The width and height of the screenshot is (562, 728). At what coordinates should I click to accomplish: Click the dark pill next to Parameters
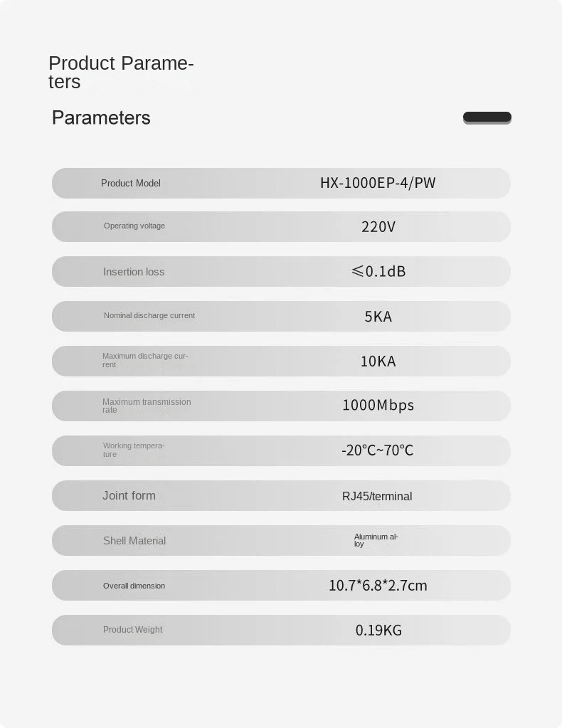point(487,117)
